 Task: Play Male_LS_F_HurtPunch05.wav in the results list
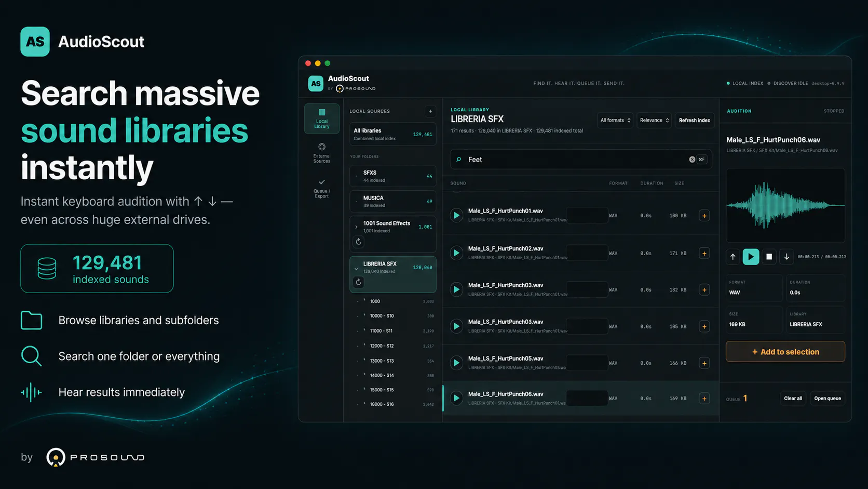click(x=456, y=363)
